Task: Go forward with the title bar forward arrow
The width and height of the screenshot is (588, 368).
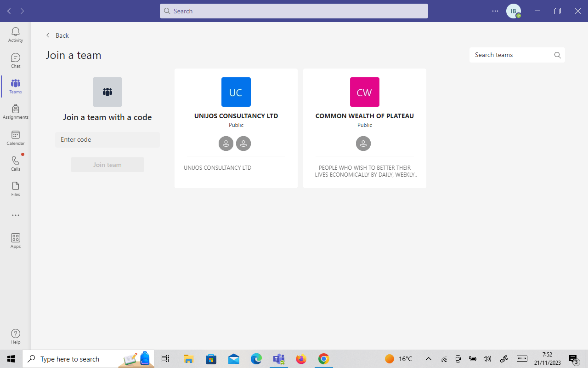Action: 22,11
